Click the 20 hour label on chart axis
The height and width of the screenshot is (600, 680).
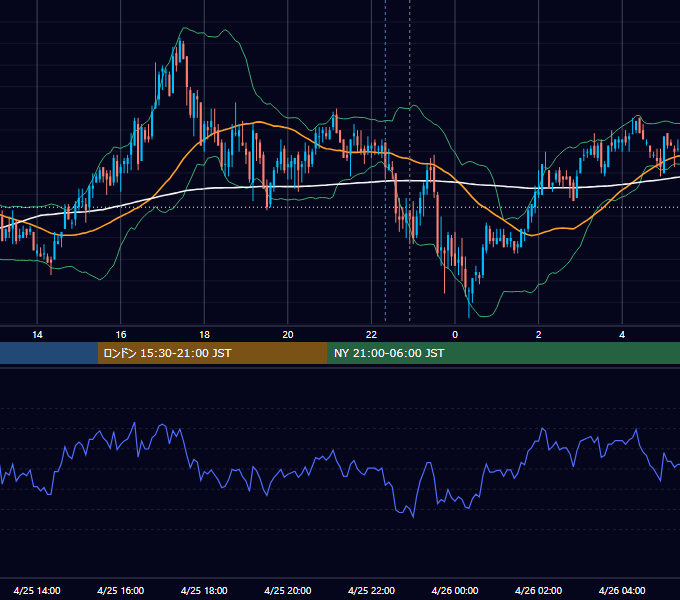288,335
